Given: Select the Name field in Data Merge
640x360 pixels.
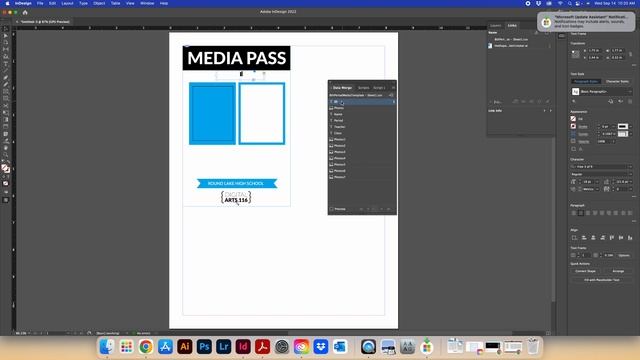Looking at the screenshot, I should pyautogui.click(x=362, y=114).
